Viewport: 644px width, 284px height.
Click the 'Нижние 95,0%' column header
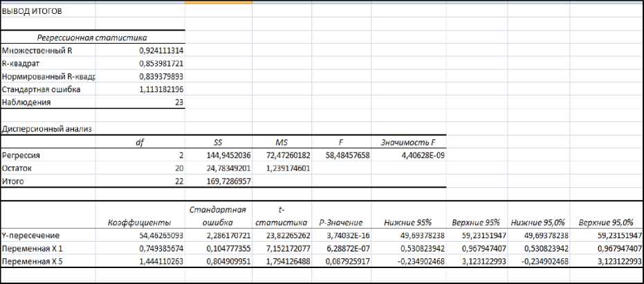[538, 223]
